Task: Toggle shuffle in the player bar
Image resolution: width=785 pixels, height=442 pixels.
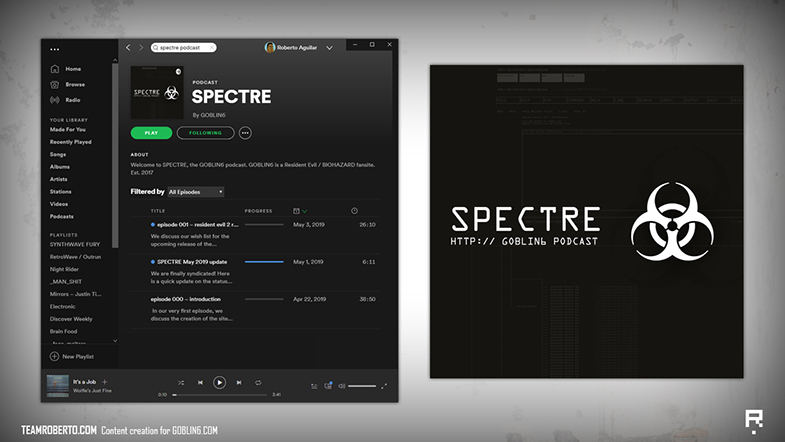Action: point(181,382)
